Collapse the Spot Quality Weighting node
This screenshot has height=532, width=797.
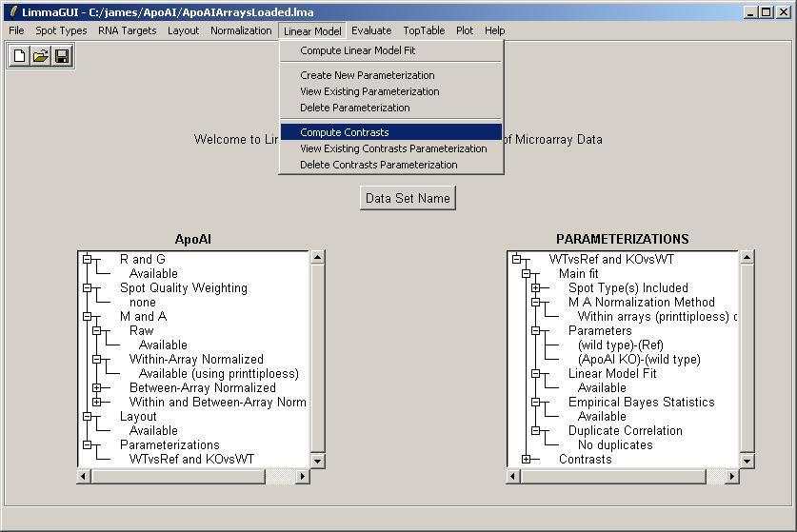88,288
